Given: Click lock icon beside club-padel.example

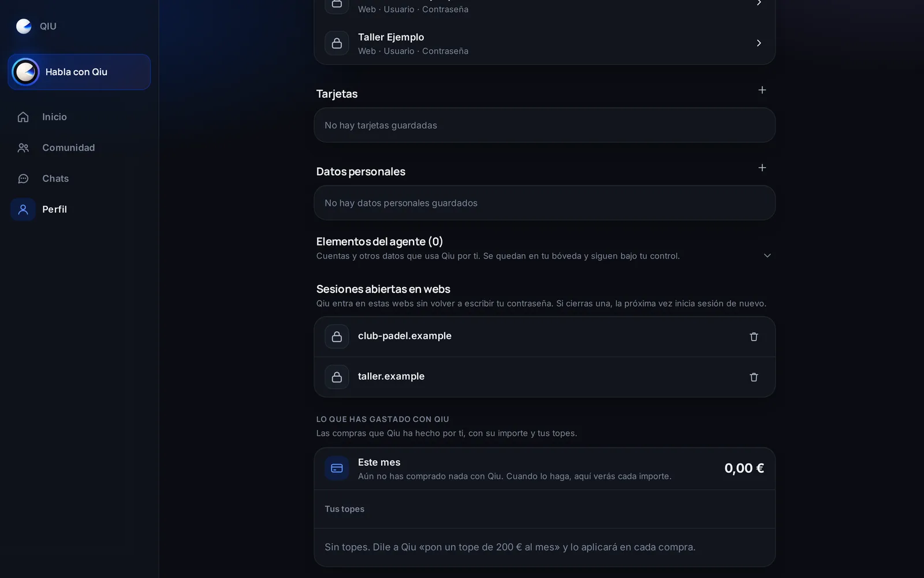Looking at the screenshot, I should (x=337, y=336).
